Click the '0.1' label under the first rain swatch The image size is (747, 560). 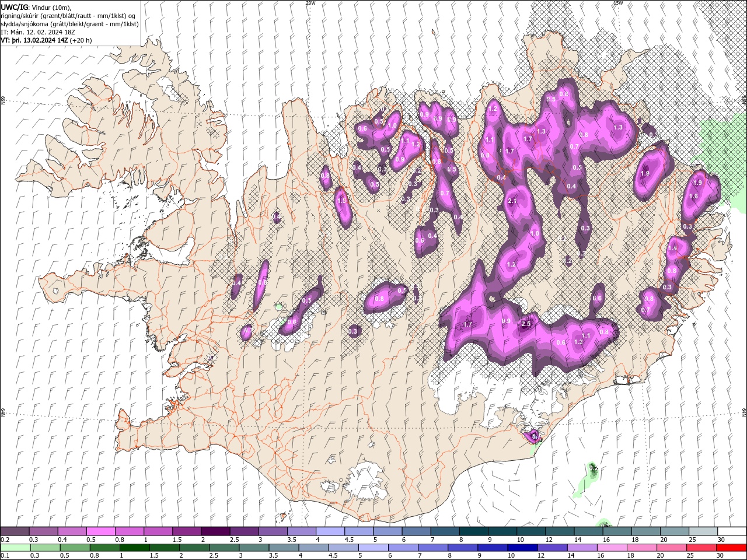(x=5, y=556)
